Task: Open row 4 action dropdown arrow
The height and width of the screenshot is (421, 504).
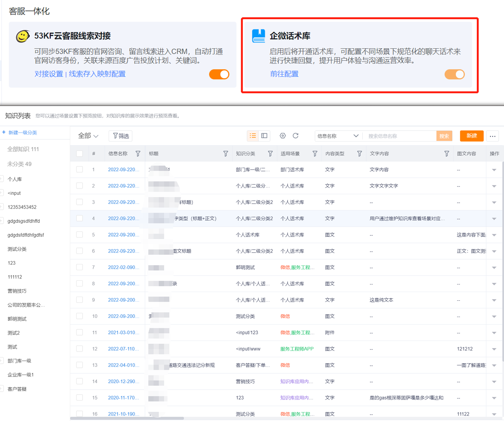Action: pyautogui.click(x=494, y=219)
